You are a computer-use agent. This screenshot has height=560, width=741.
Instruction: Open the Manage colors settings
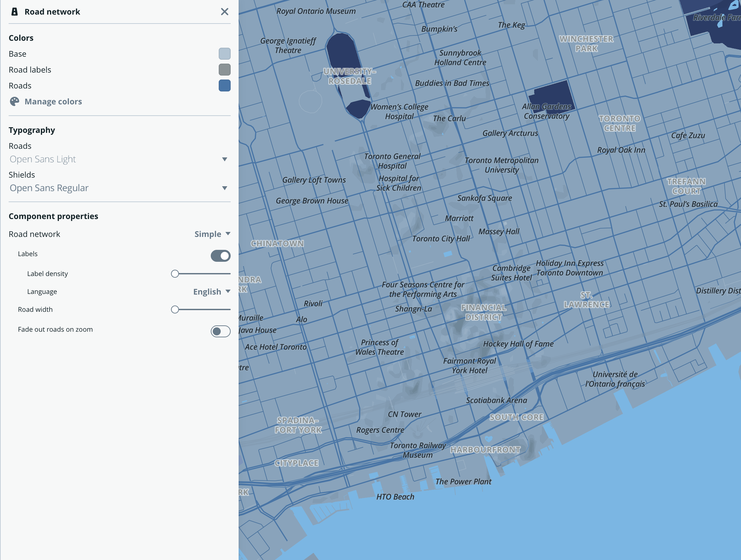[x=53, y=101]
